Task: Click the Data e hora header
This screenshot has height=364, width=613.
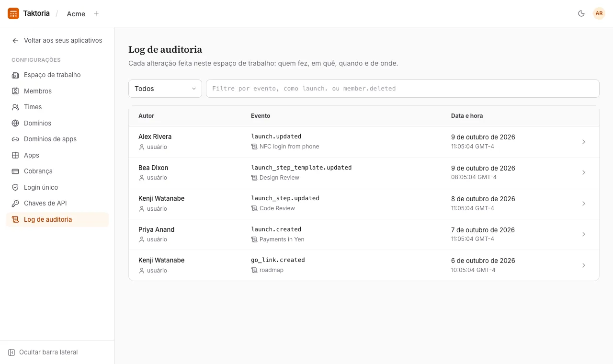Action: (467, 116)
